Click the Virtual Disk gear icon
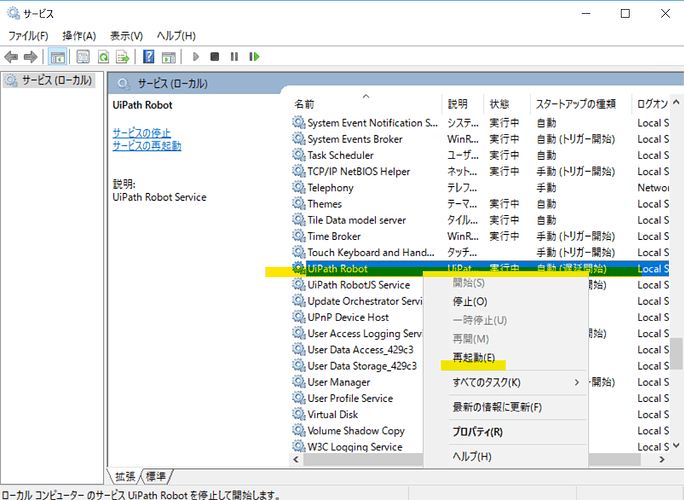Screen dimensions: 684x500 [298, 414]
